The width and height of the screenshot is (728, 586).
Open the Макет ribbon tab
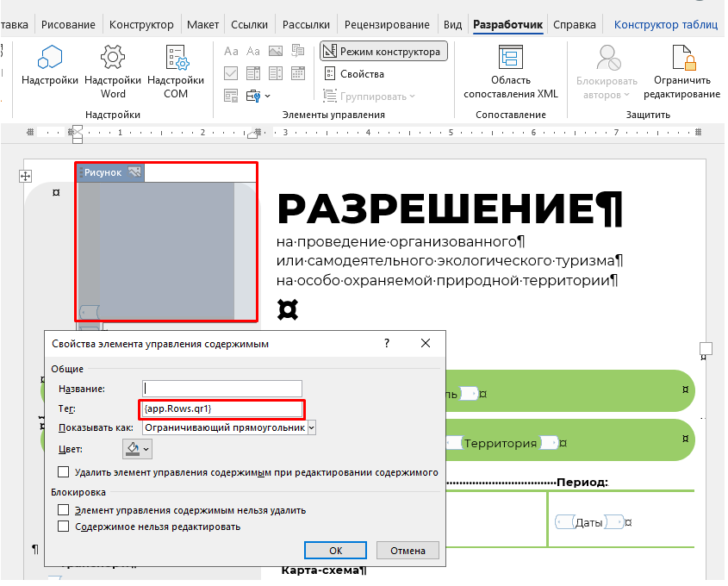[x=204, y=25]
